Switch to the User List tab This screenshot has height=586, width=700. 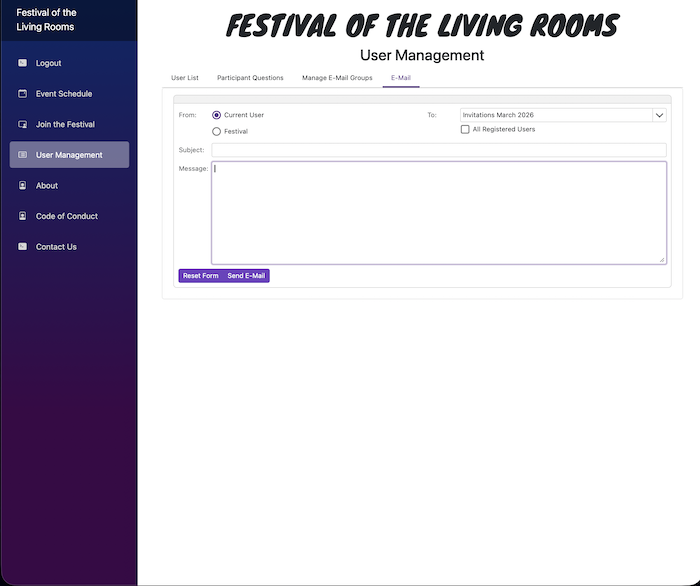pos(185,78)
